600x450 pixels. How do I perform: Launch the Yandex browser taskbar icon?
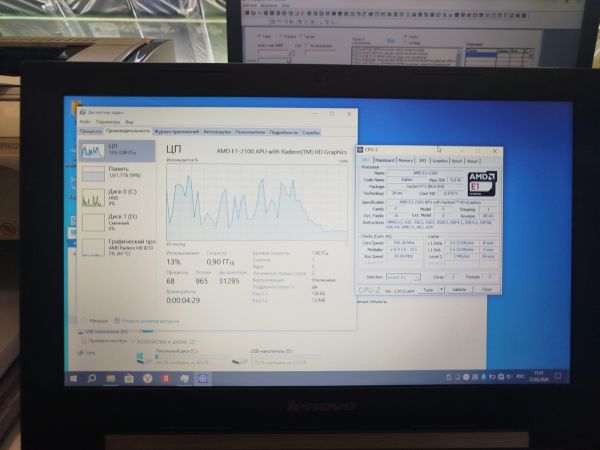click(x=147, y=379)
